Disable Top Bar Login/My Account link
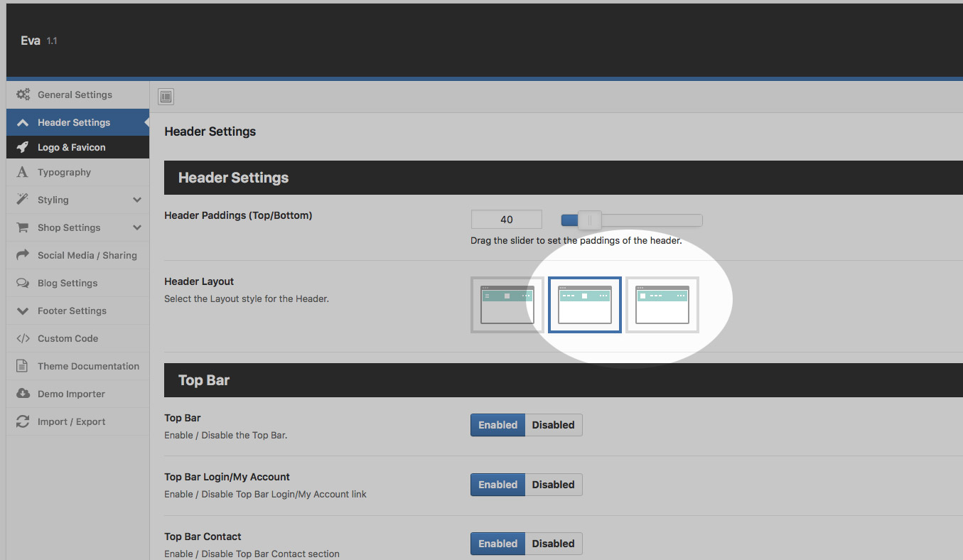Viewport: 963px width, 560px height. [554, 485]
